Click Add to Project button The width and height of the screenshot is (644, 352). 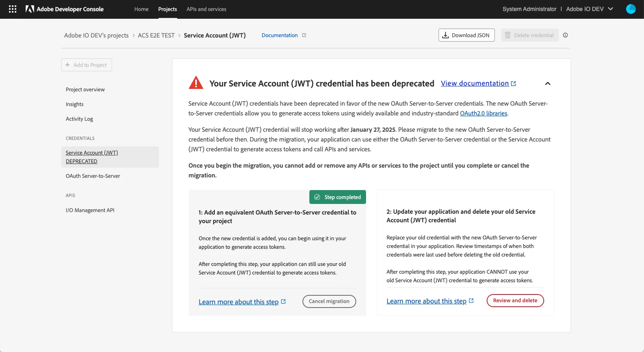click(86, 65)
